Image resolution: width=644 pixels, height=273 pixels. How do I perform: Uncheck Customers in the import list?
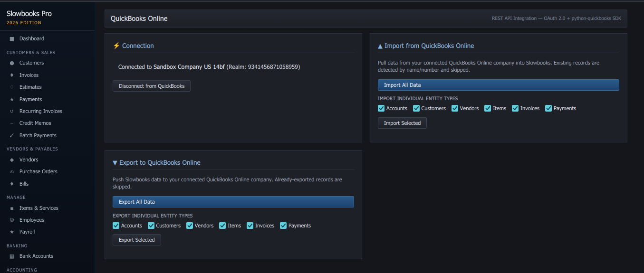416,108
